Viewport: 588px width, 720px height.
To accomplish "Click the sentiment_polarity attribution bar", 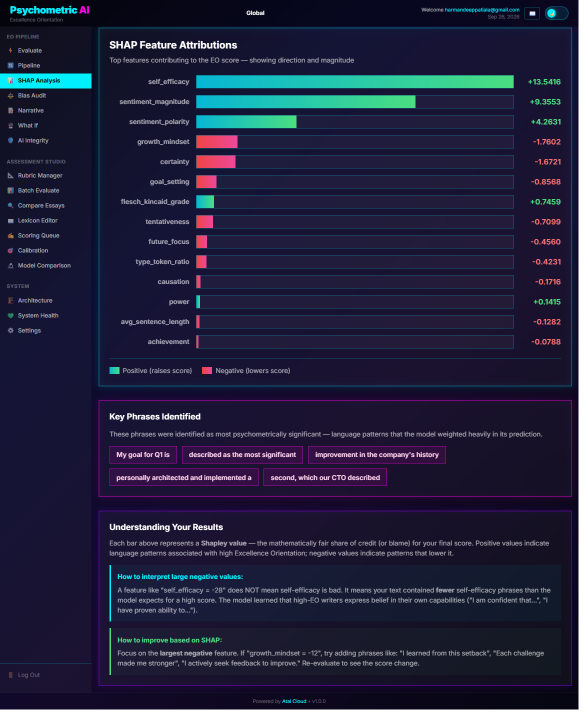I will coord(246,122).
